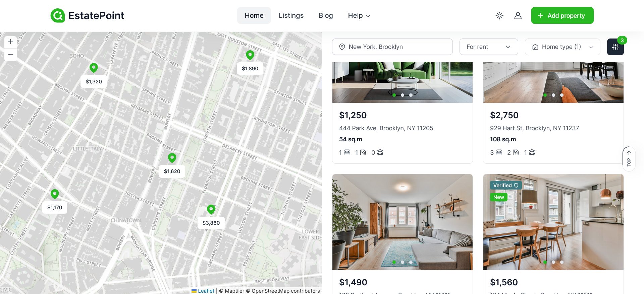Click the $1,890 map pin marker
The width and height of the screenshot is (644, 294).
click(250, 55)
